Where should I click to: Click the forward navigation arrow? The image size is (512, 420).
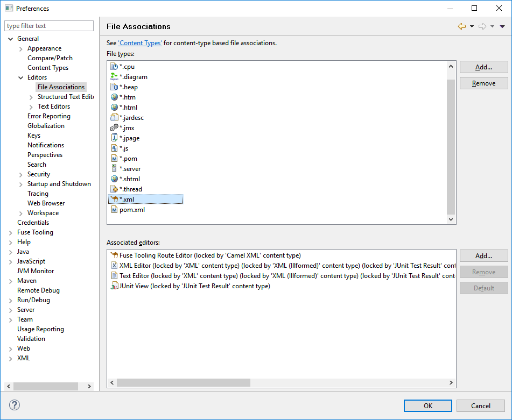[x=482, y=26]
